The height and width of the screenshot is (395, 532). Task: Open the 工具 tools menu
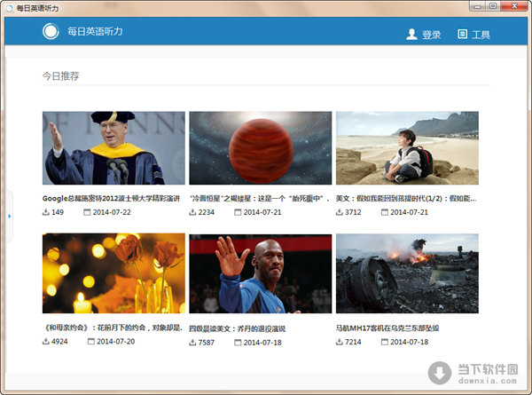(x=481, y=35)
